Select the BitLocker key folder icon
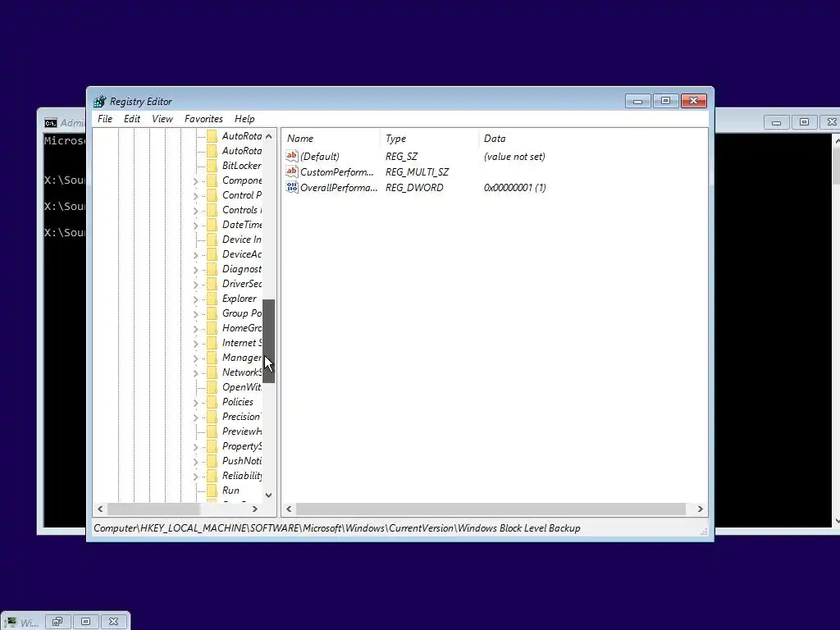 click(x=212, y=166)
